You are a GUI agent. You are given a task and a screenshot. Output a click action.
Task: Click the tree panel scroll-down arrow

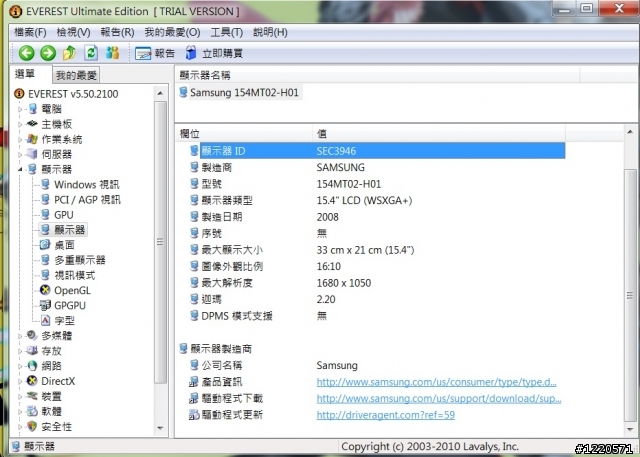click(160, 428)
